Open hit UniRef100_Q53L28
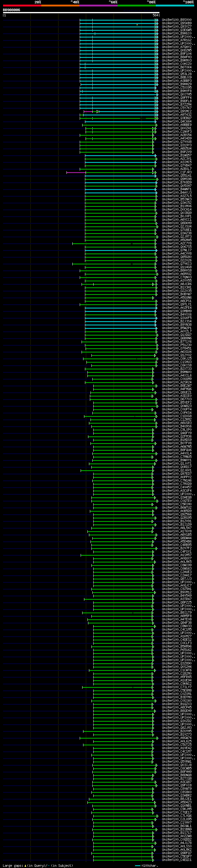This screenshot has height=868, width=197. (x=176, y=74)
